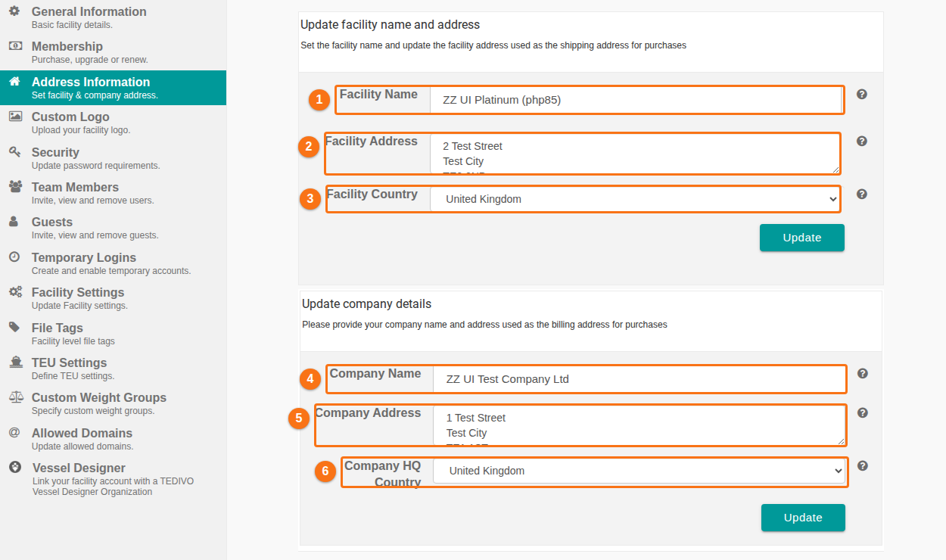This screenshot has height=560, width=946.
Task: Click the Guests person icon
Action: pos(14,222)
